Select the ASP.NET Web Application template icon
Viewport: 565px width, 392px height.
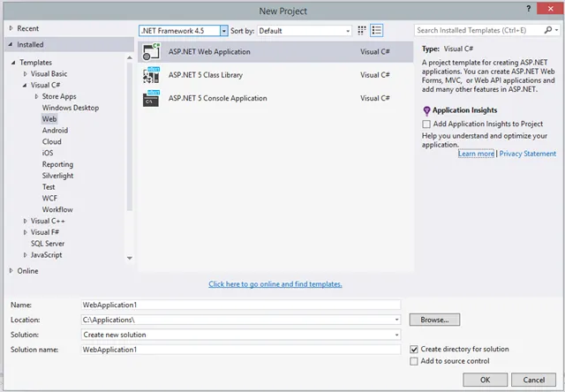click(150, 52)
